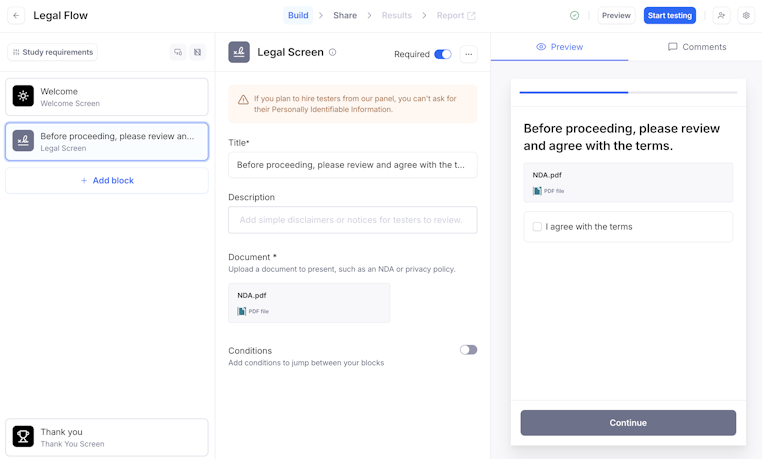
Task: Click the logic flow icon beside Study requirements
Action: pyautogui.click(x=178, y=52)
